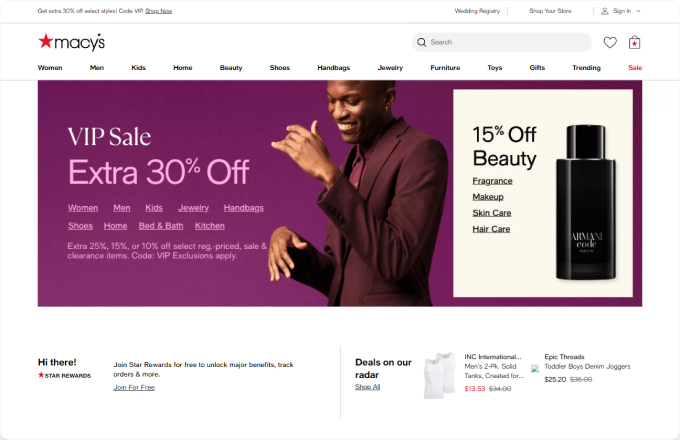This screenshot has height=440, width=680.
Task: Open the Men navigation menu
Action: pyautogui.click(x=97, y=68)
